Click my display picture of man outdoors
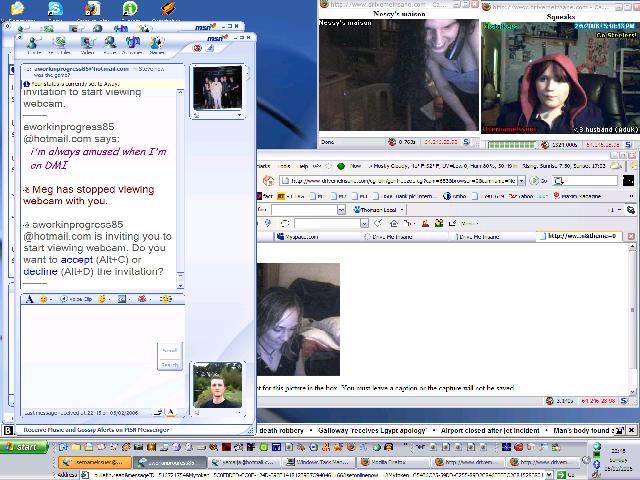The image size is (640, 480). [x=218, y=385]
